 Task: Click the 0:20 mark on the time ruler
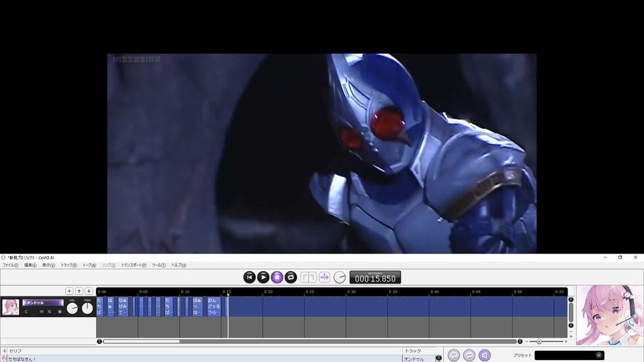[x=268, y=292]
